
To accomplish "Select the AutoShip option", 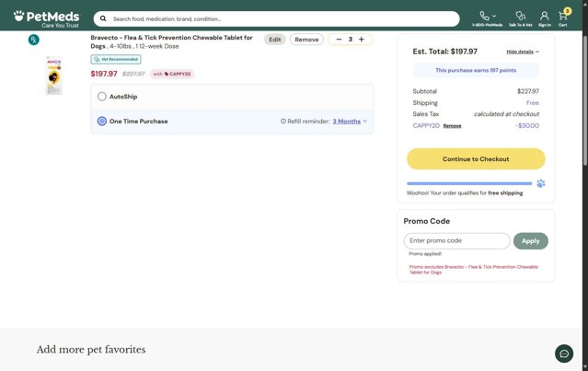I will (x=101, y=97).
